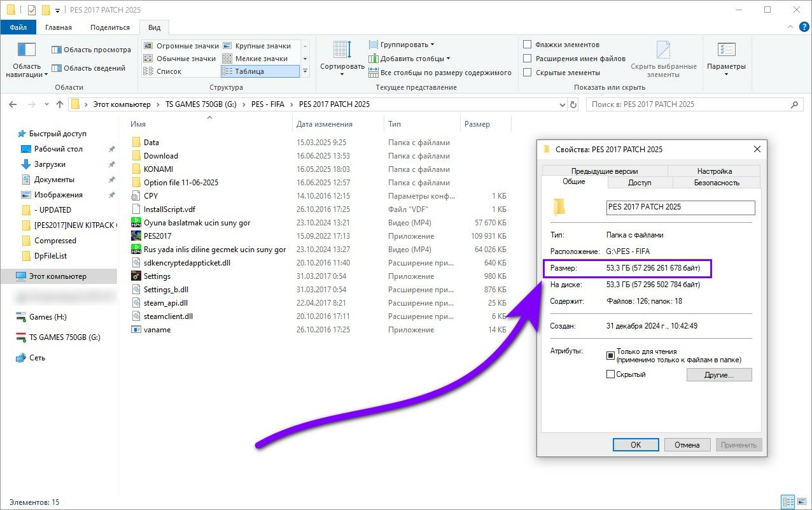Viewport: 812px width, 510px height.
Task: Open the Сортировать menu
Action: tap(342, 59)
